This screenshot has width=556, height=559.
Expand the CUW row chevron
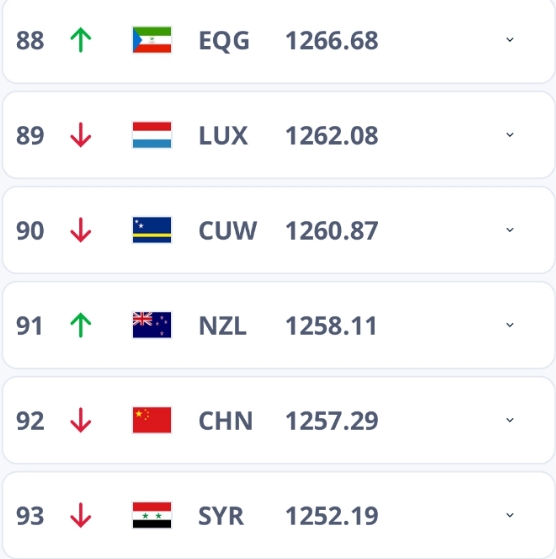coord(510,230)
